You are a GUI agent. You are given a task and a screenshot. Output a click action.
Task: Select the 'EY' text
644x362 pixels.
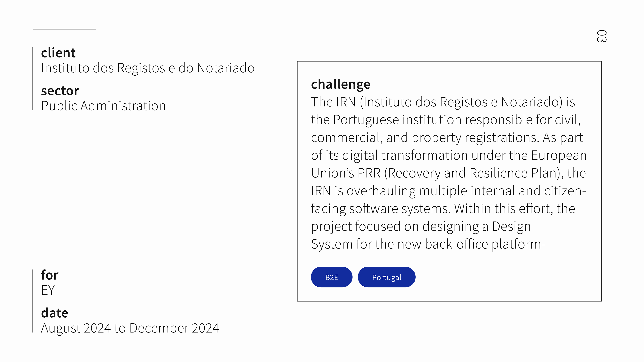coord(48,290)
